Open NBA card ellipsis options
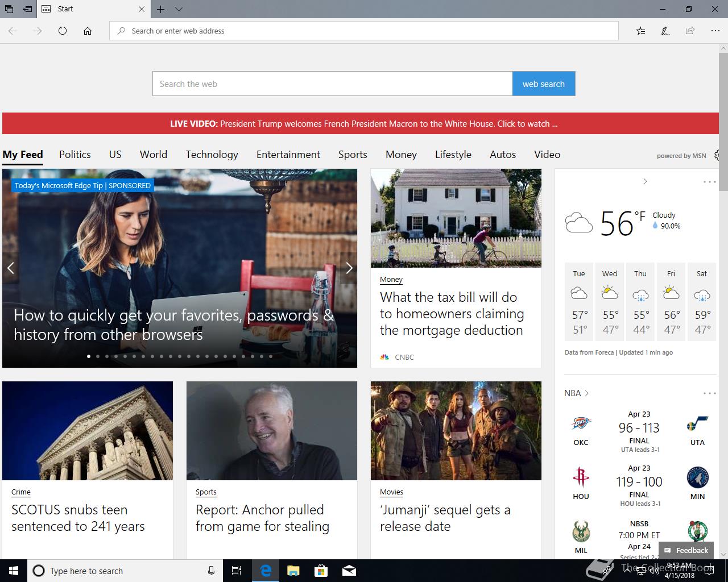728x582 pixels. [709, 393]
